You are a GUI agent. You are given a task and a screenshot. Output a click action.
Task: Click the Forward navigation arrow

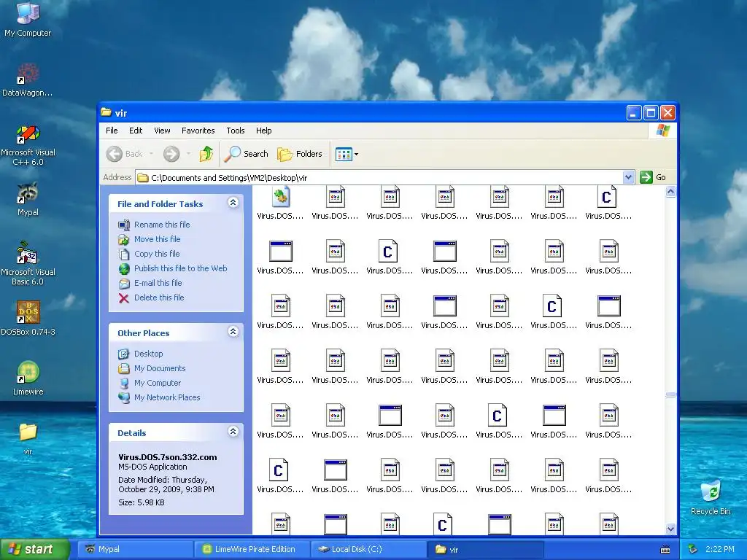click(171, 154)
